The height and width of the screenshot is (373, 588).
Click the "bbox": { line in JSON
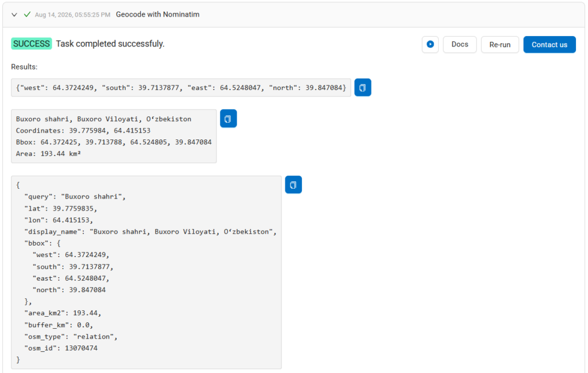(x=42, y=243)
